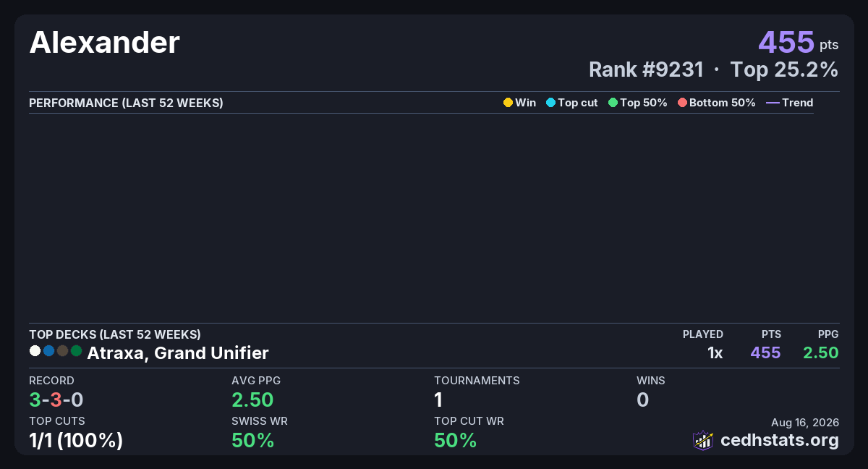
Task: Click the red Bottom 50% legend dot
Action: 682,103
